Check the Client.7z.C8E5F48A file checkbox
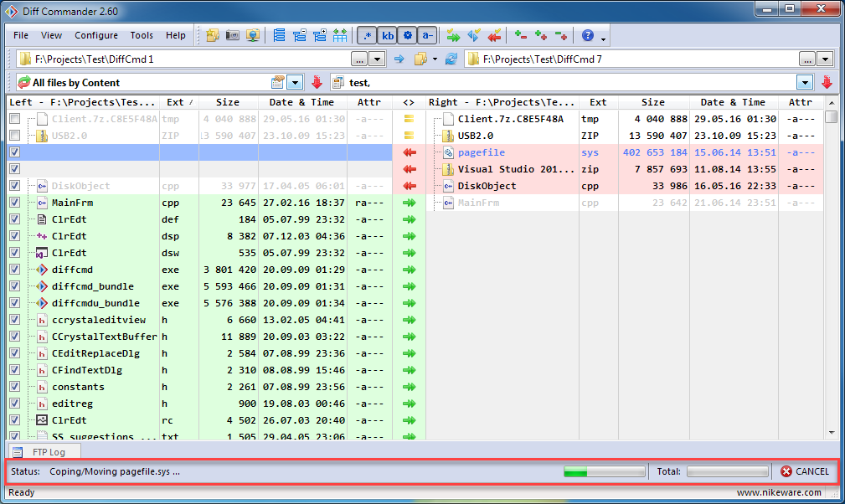845x504 pixels. point(14,119)
